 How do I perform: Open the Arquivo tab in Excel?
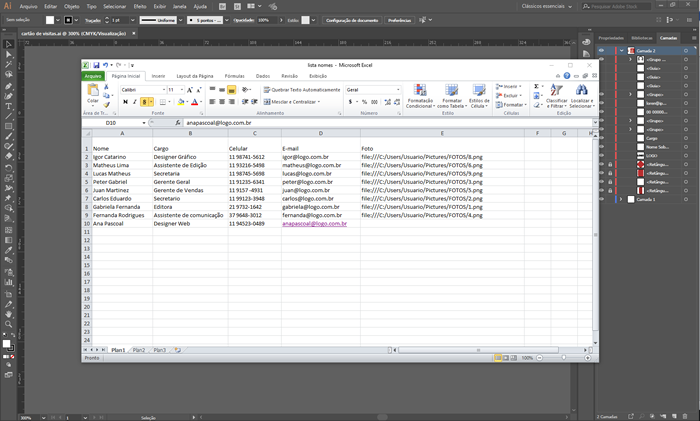pyautogui.click(x=93, y=76)
